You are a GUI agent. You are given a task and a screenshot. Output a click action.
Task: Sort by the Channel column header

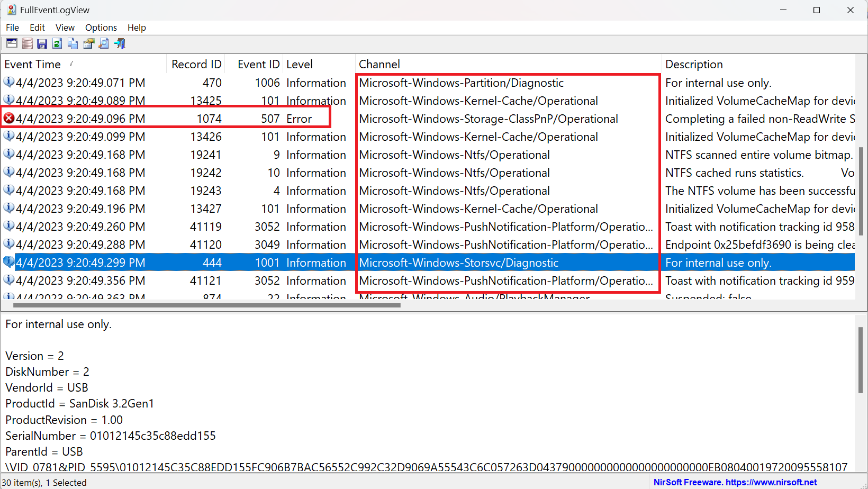(509, 64)
